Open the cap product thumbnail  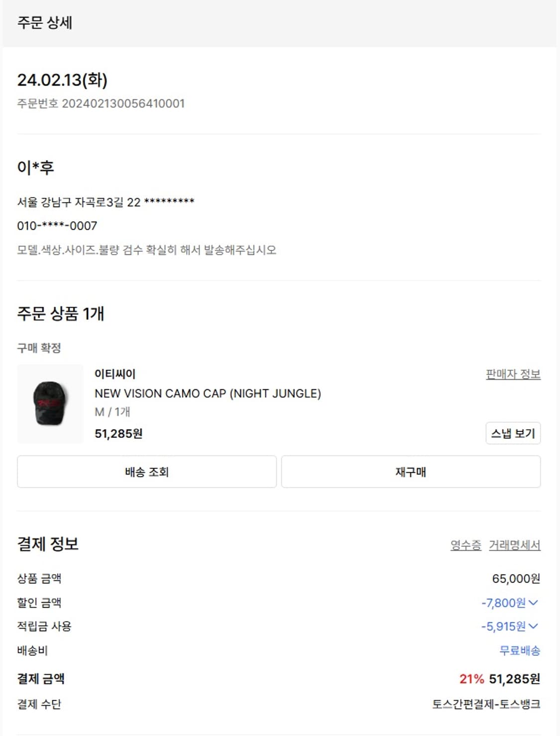50,404
